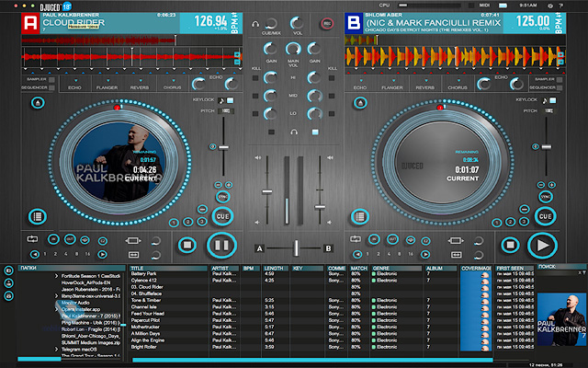
Task: Toggle the SAMPLER checkbox on deck B
Action: pos(560,80)
